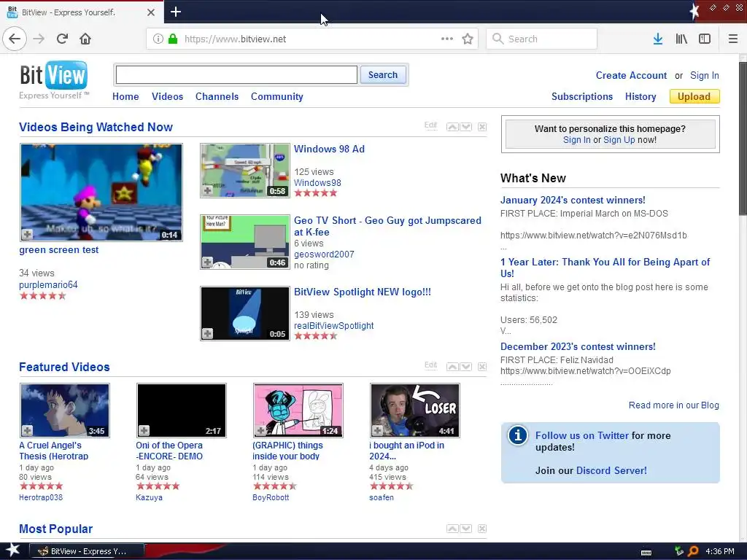Click the page vertical scrollbar
Image resolution: width=747 pixels, height=560 pixels.
tap(743, 138)
